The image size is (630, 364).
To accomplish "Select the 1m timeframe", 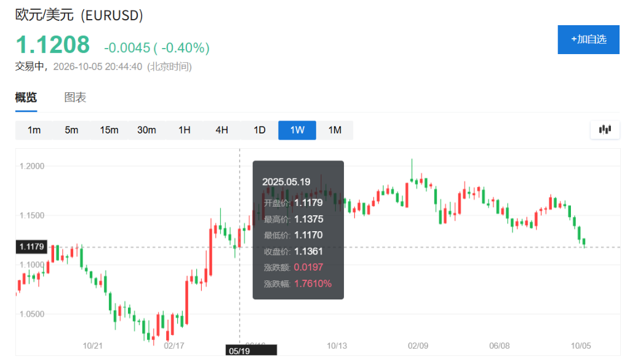I will 34,130.
